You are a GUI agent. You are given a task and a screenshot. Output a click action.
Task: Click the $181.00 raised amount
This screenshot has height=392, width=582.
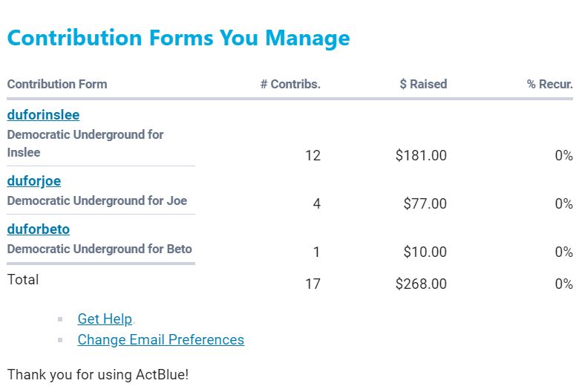click(421, 156)
